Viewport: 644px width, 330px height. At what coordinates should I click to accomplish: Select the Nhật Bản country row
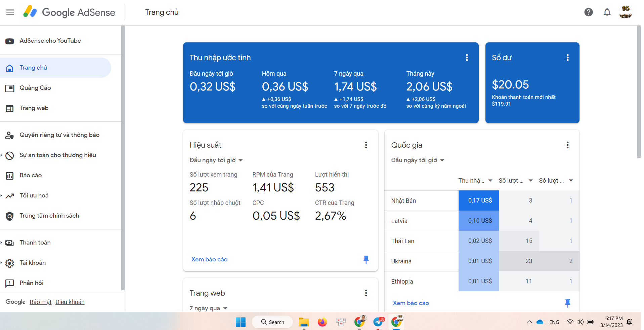[x=482, y=200]
